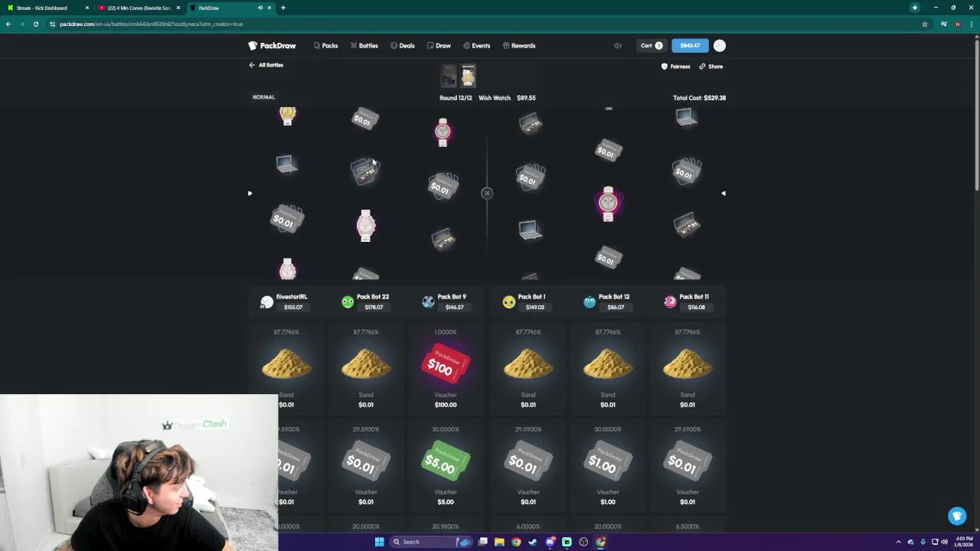980x551 pixels.
Task: Click the X icon at the reel center
Action: click(x=487, y=193)
